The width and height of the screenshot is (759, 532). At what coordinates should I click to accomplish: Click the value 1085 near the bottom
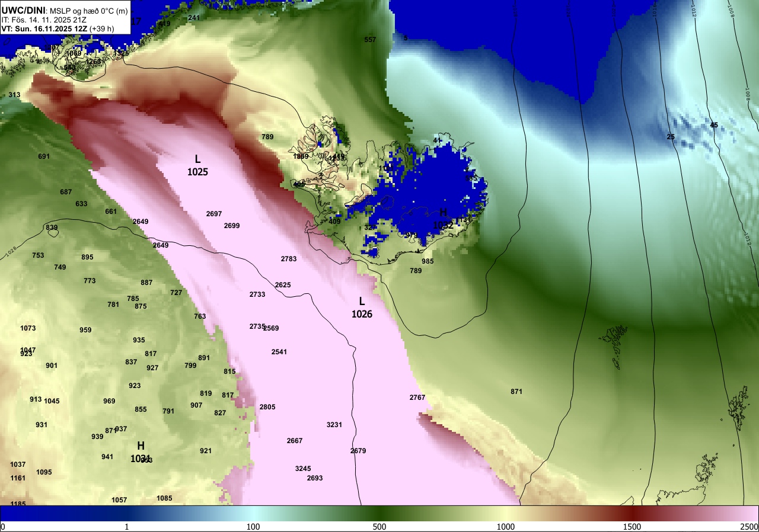[x=164, y=498]
